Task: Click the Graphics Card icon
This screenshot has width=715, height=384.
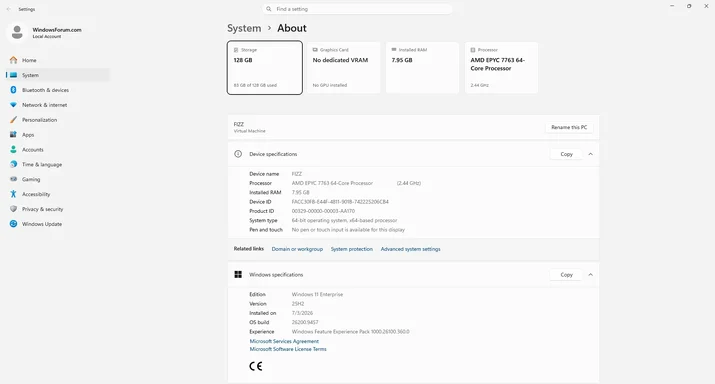Action: (x=315, y=50)
